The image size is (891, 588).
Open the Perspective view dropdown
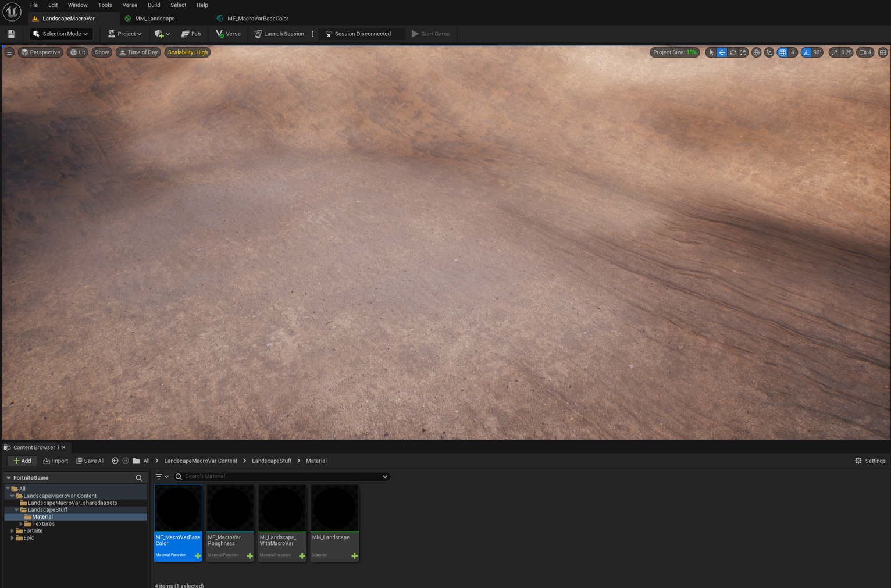(x=40, y=52)
